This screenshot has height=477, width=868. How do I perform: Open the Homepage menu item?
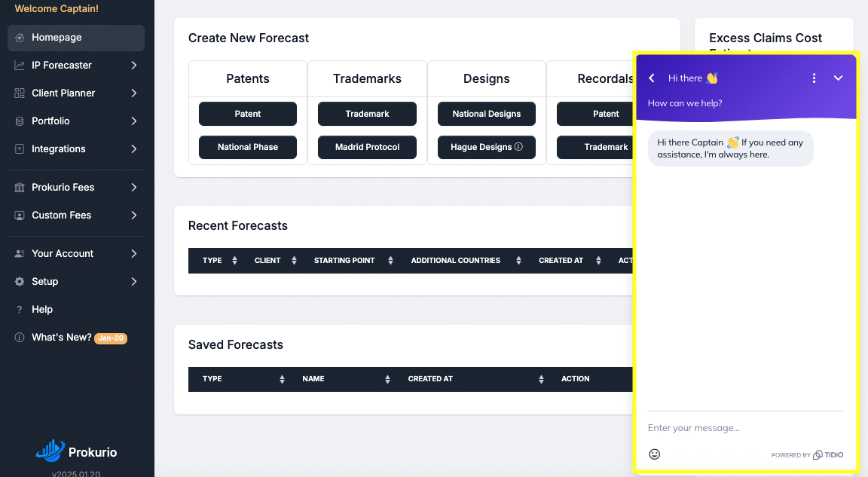[x=76, y=38]
